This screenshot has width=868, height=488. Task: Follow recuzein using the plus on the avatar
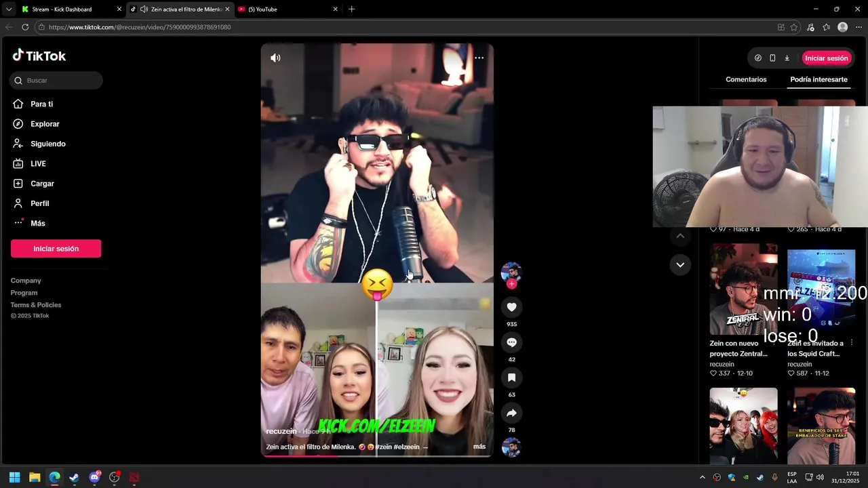pos(511,284)
